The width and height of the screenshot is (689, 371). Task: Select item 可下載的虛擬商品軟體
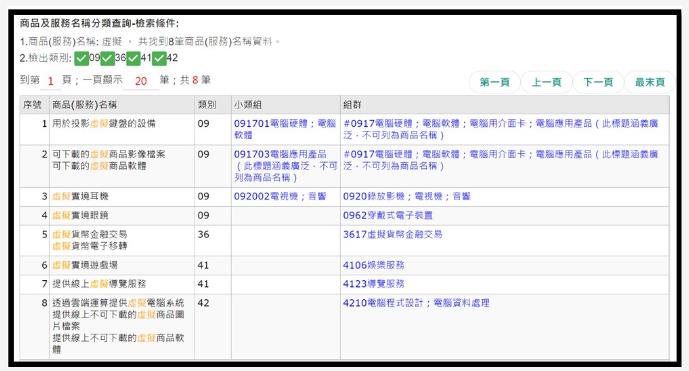tap(99, 166)
